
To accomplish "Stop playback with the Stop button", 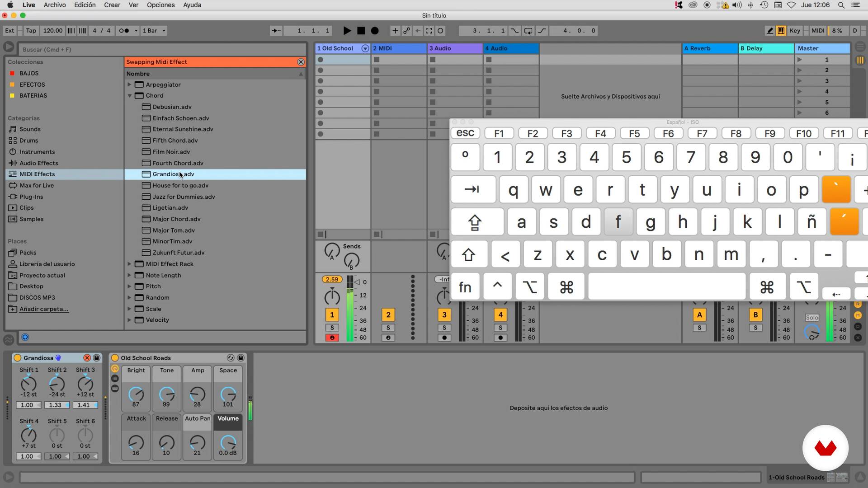I will 361,31.
